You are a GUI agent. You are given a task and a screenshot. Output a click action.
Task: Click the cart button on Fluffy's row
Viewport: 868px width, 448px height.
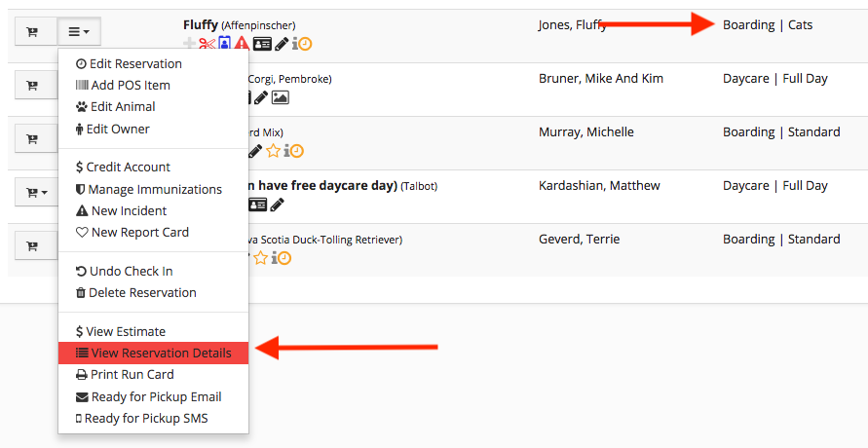pos(32,32)
